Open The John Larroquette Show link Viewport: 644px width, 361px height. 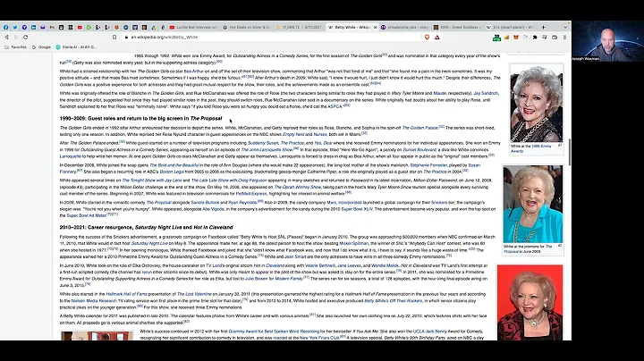[267, 150]
